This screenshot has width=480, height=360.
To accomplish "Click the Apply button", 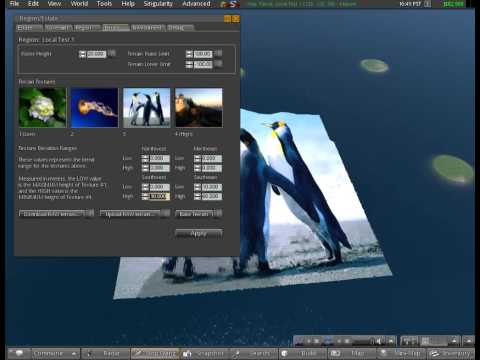I will pyautogui.click(x=199, y=234).
